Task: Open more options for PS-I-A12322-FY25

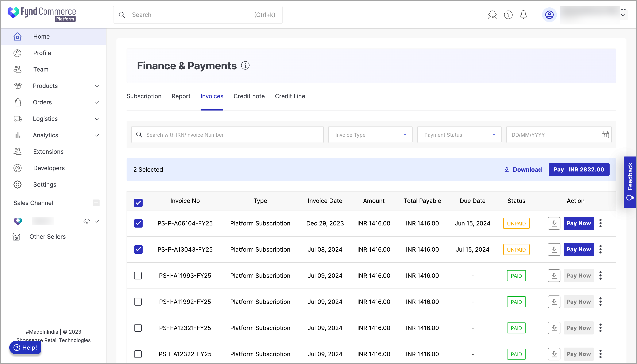Action: pyautogui.click(x=600, y=354)
